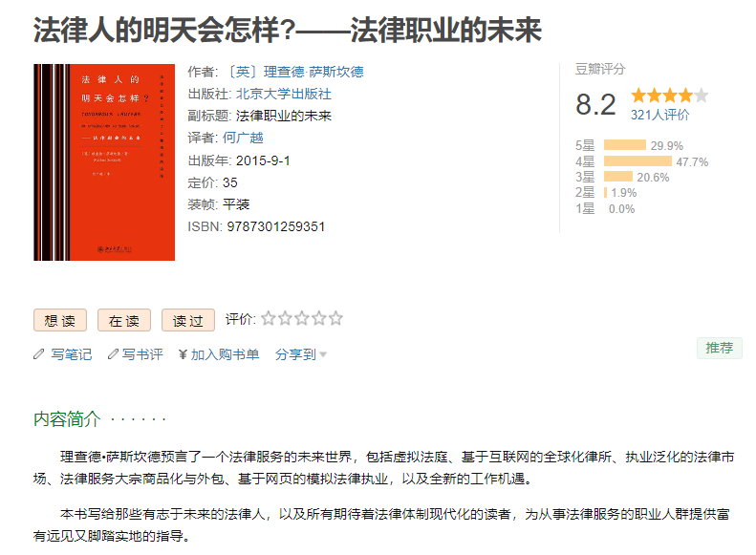Click the 29.9% percentage value

[x=667, y=146]
